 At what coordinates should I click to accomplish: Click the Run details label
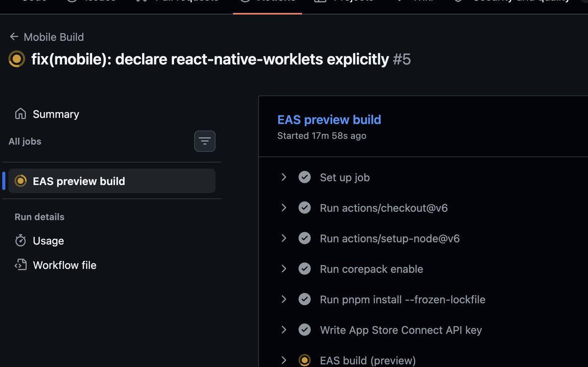40,217
